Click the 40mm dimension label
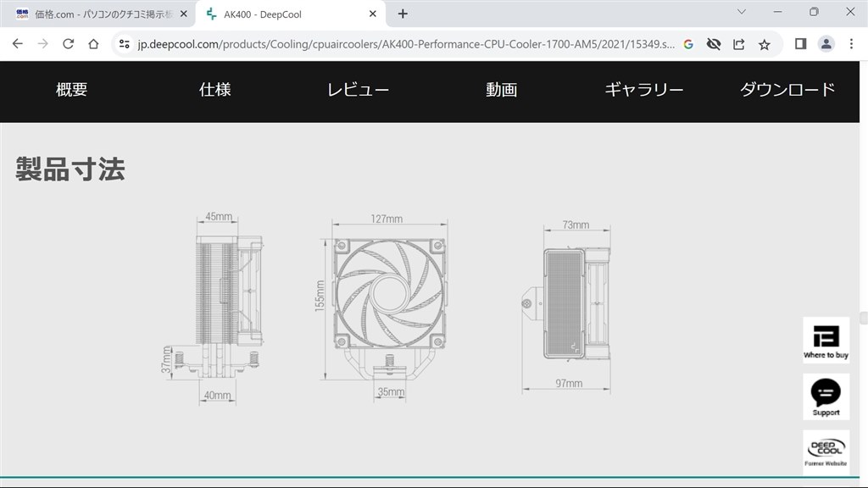 coord(218,396)
